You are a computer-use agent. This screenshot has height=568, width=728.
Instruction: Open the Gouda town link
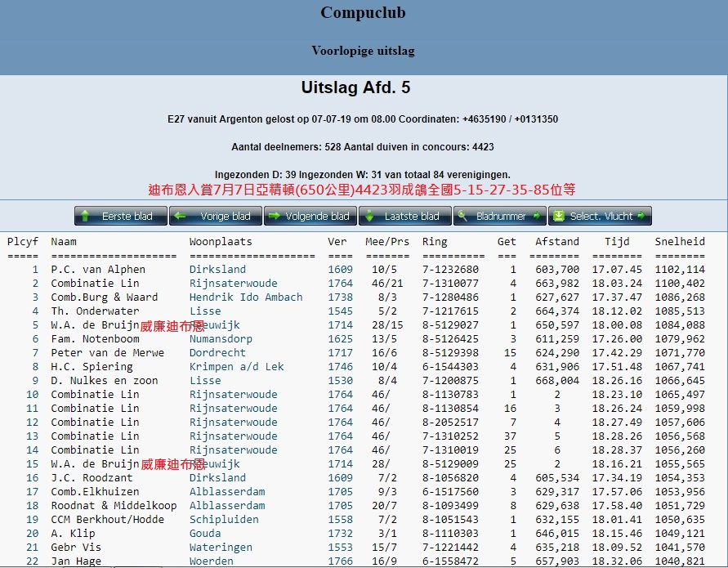[205, 534]
